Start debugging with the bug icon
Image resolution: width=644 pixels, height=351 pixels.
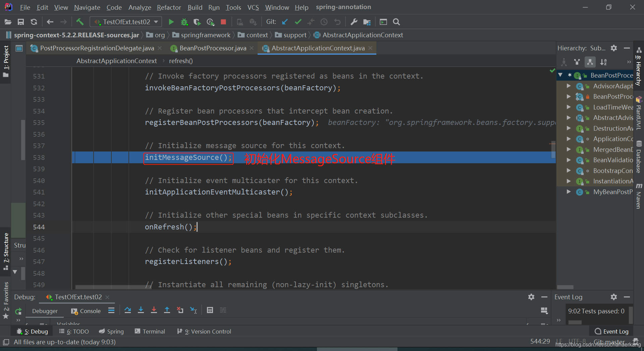[x=184, y=22]
